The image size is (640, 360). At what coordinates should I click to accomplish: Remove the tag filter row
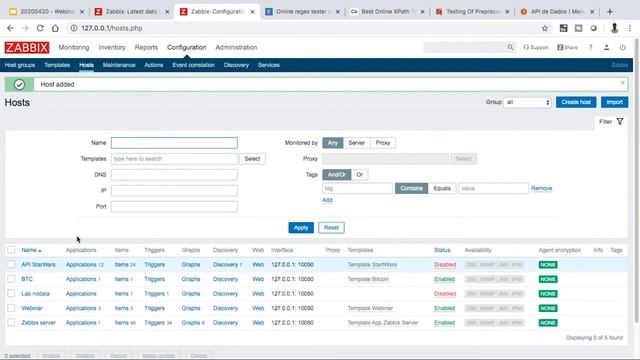(542, 188)
